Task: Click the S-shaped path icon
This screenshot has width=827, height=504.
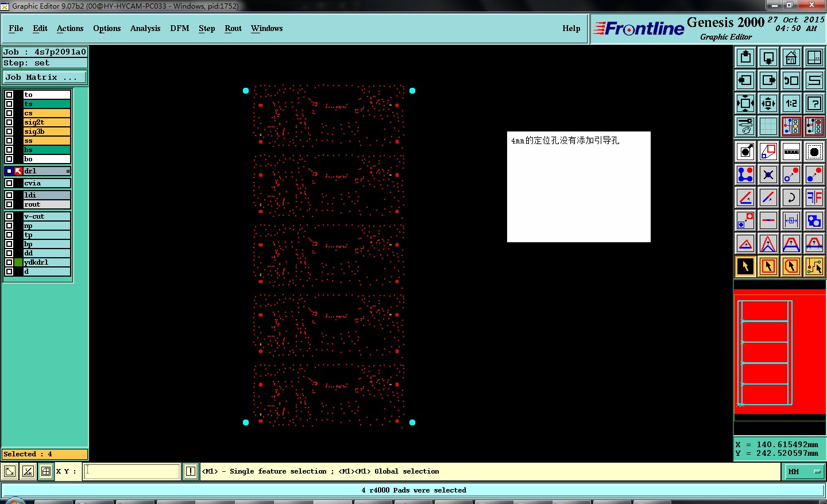Action: pyautogui.click(x=814, y=80)
